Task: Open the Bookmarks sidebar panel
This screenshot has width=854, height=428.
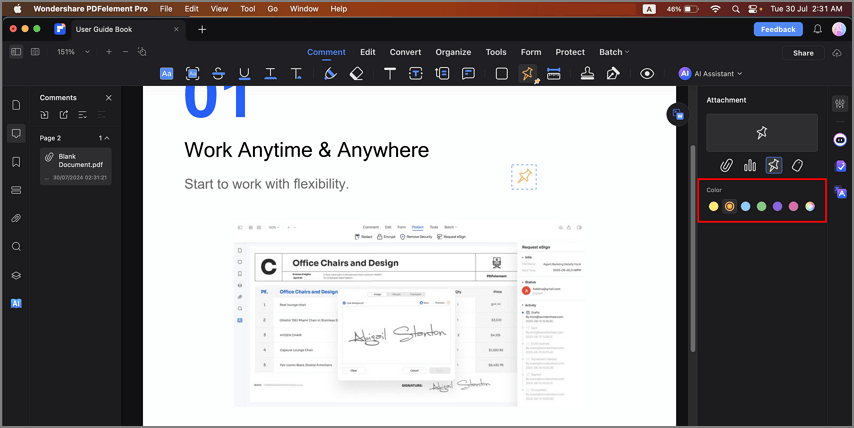Action: [16, 162]
